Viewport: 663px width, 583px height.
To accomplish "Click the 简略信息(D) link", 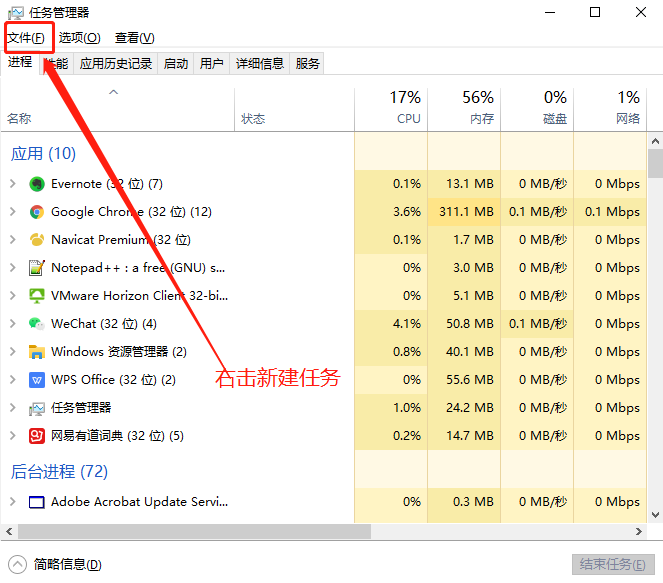I will [x=68, y=564].
